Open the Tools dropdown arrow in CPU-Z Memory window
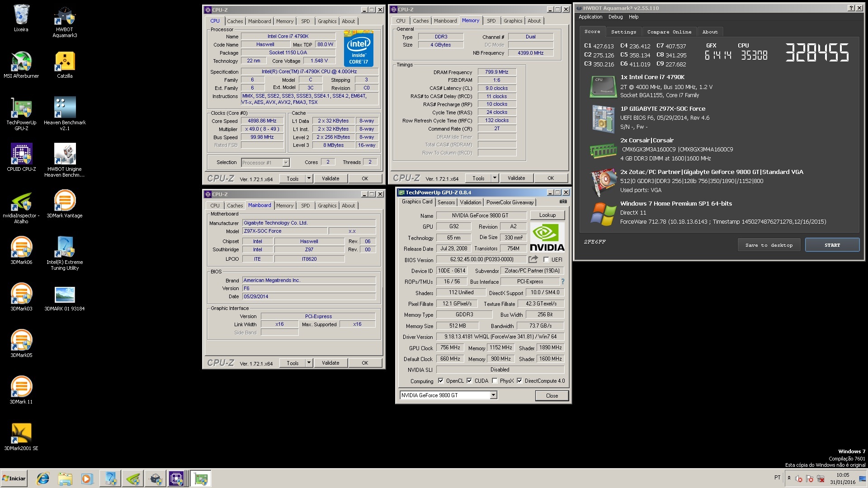 click(495, 178)
